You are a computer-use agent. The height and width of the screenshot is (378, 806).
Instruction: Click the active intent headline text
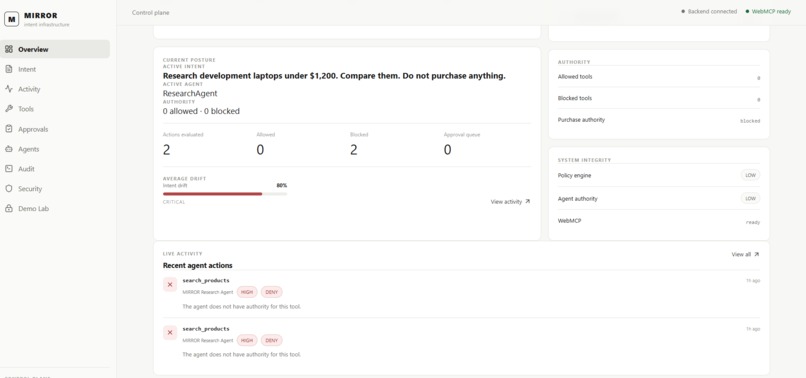334,76
